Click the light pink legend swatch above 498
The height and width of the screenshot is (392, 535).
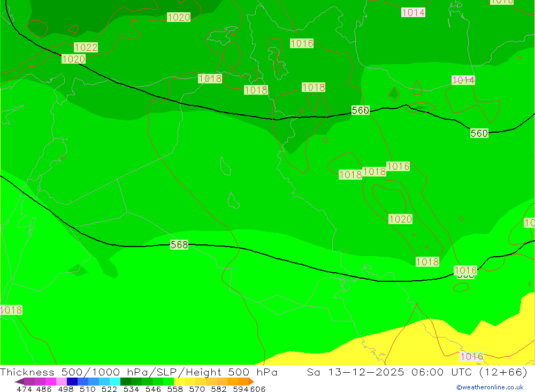pos(62,381)
